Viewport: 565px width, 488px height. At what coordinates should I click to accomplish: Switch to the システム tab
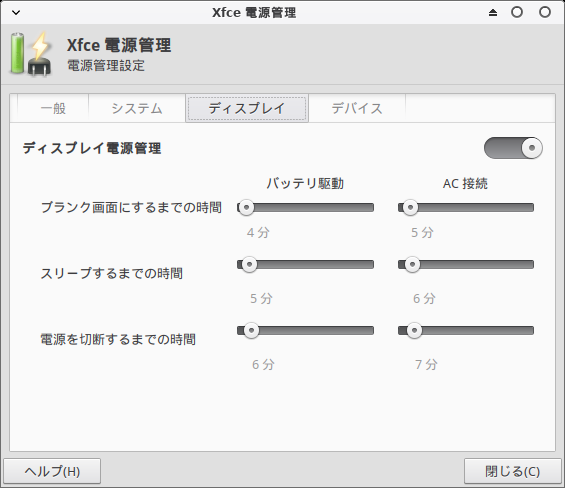click(137, 108)
